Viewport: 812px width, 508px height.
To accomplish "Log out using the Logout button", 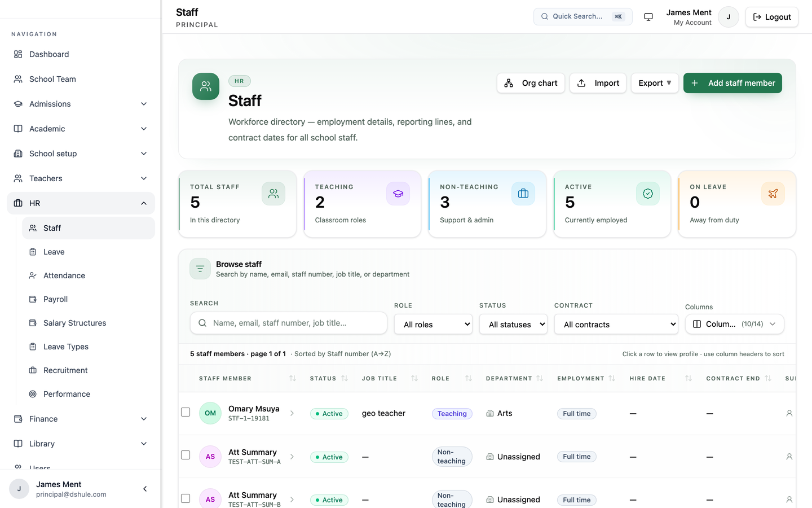I will tap(771, 17).
